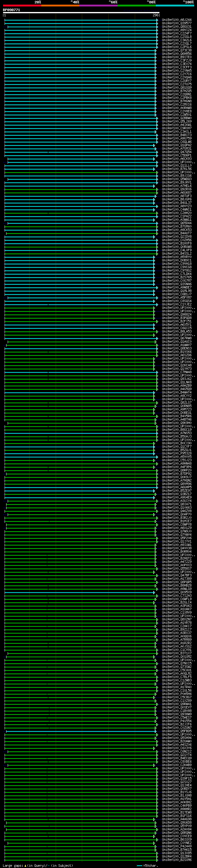The width and height of the screenshot is (197, 868).
Task: Click the purple ~60% identity legend segment
Action: (99, 6)
